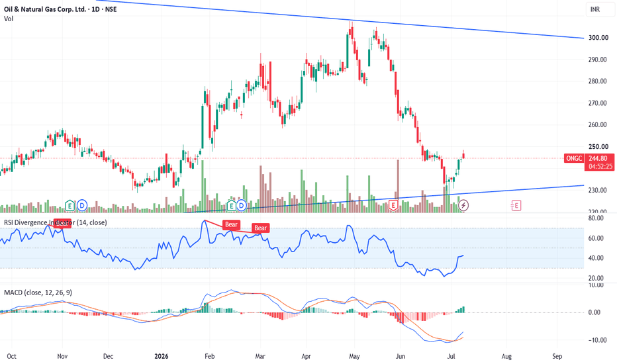
Task: Open blue dividend D marker near February
Action: [x=241, y=205]
